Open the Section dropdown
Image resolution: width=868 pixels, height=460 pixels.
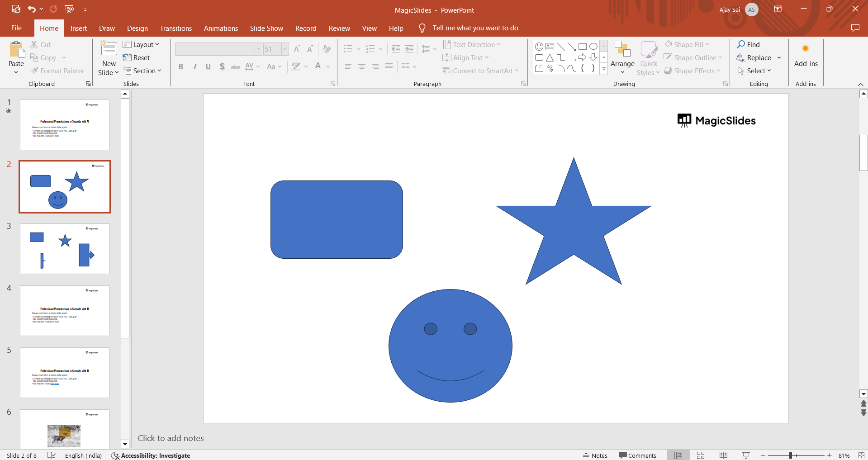(x=143, y=71)
